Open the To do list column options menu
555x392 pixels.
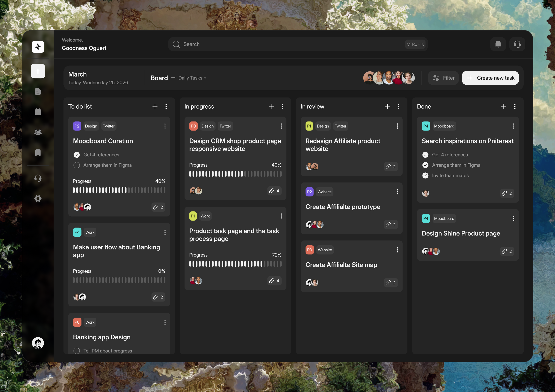166,106
